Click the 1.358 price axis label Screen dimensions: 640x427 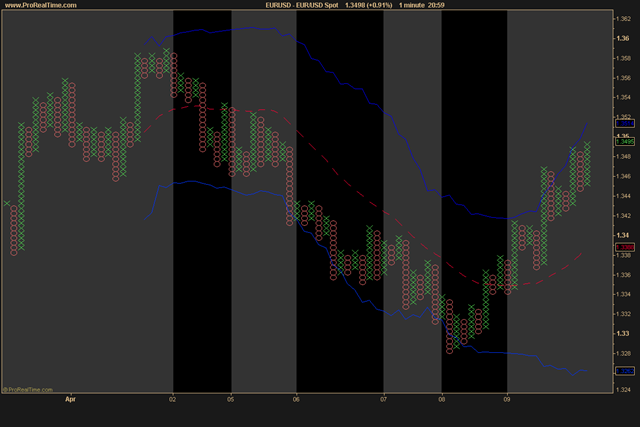[623, 58]
